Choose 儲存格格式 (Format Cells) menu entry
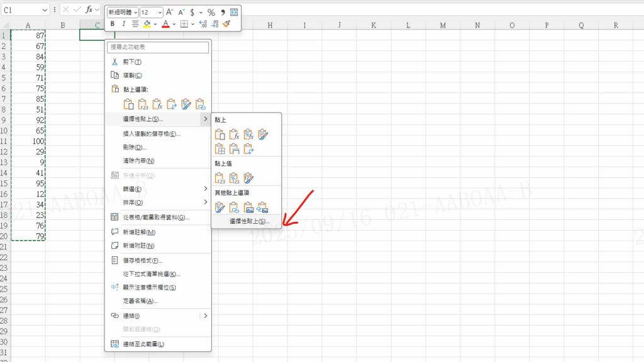This screenshot has width=644, height=362. point(143,260)
